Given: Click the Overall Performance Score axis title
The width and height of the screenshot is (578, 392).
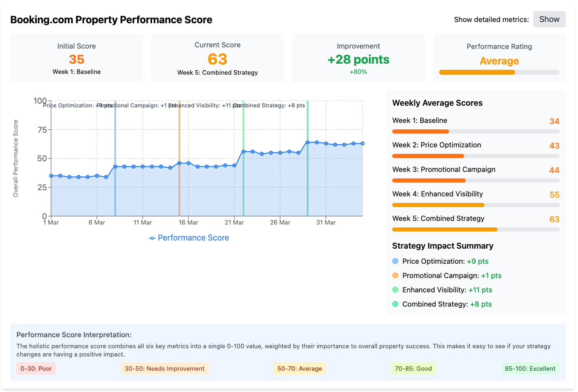Looking at the screenshot, I should point(16,158).
